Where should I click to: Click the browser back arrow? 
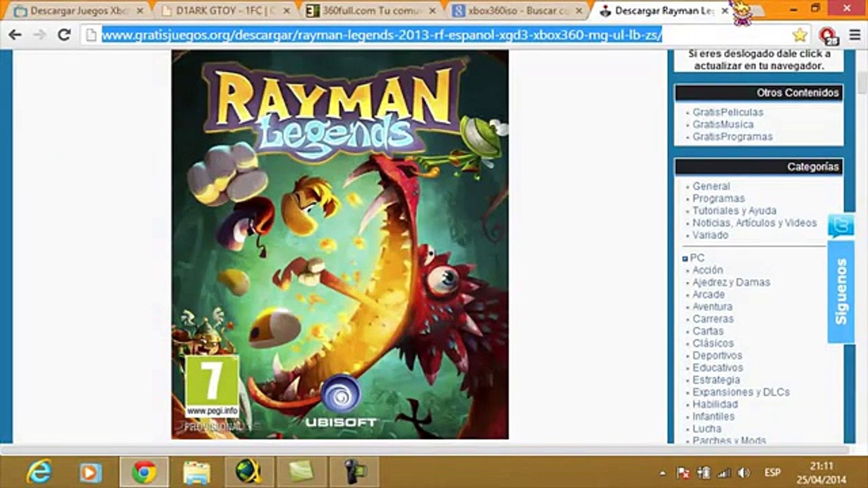coord(15,35)
